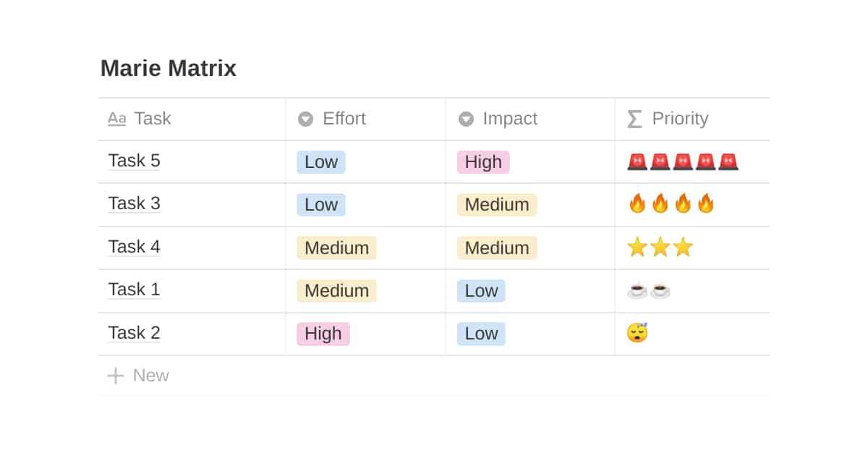868x456 pixels.
Task: Select the High impact tag on Task 5
Action: pos(482,161)
